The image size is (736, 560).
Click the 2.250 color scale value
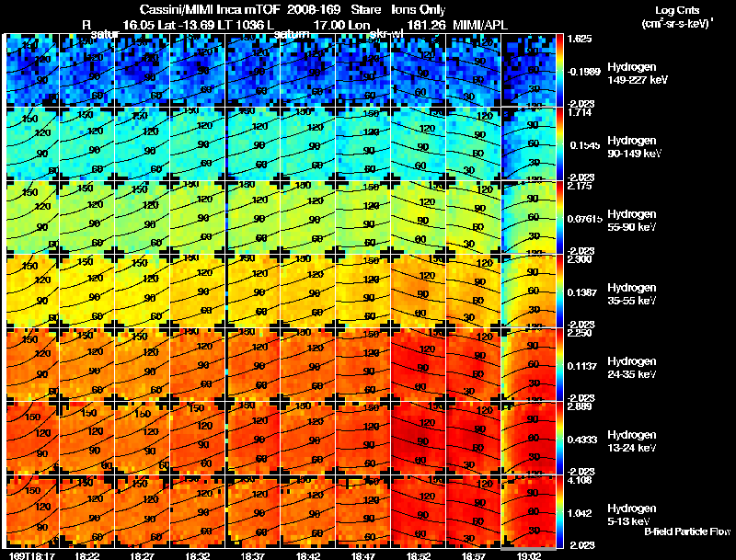580,333
